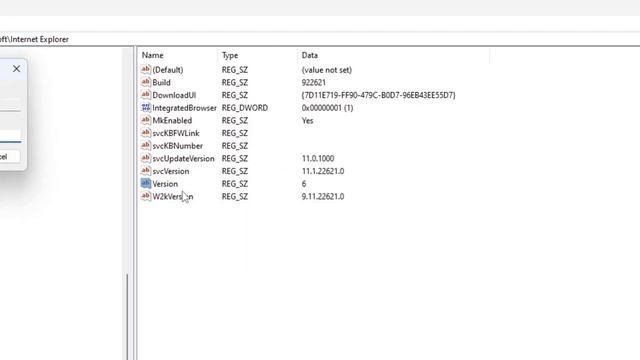Click the svcKBFWLink value string icon
Screen dimensions: 640x360
click(x=146, y=133)
